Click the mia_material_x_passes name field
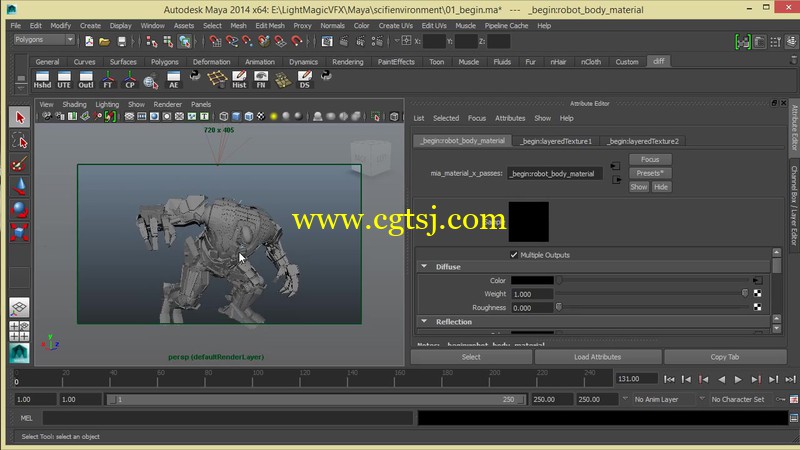Viewport: 800px width, 450px height. (555, 173)
